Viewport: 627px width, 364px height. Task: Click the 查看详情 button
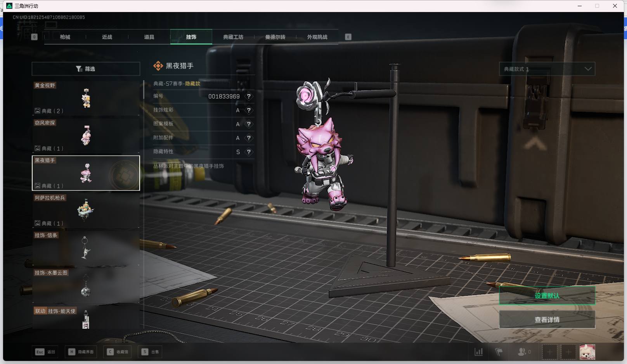pos(547,319)
